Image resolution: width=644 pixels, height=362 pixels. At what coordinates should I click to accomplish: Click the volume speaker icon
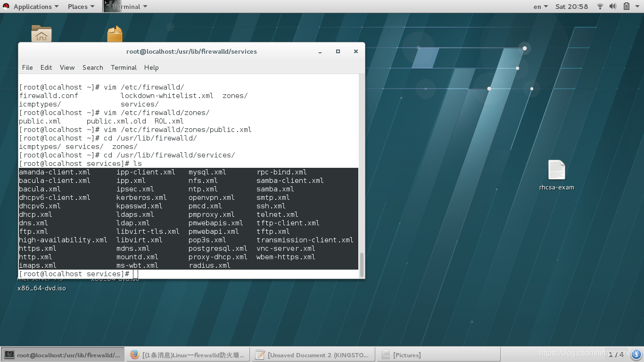pyautogui.click(x=613, y=7)
